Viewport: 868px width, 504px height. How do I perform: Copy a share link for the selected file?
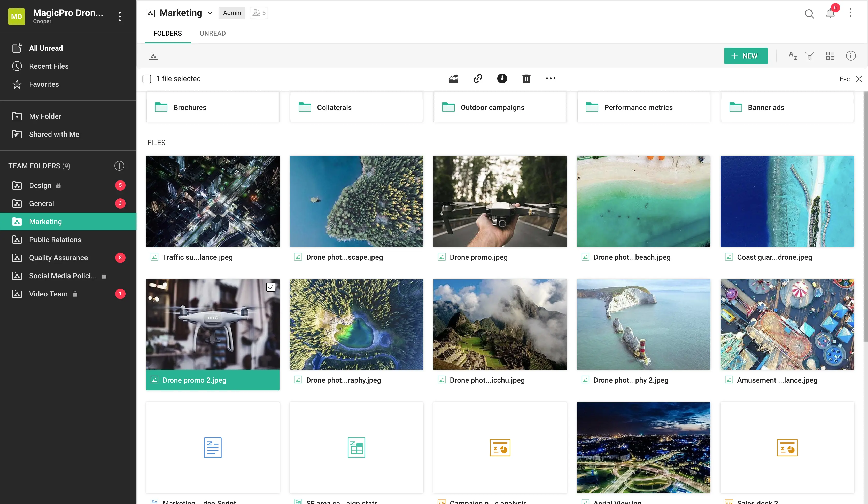pos(478,78)
